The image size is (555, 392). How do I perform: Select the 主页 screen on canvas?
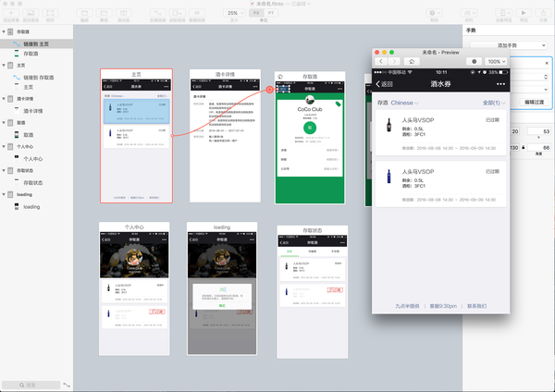pyautogui.click(x=136, y=136)
